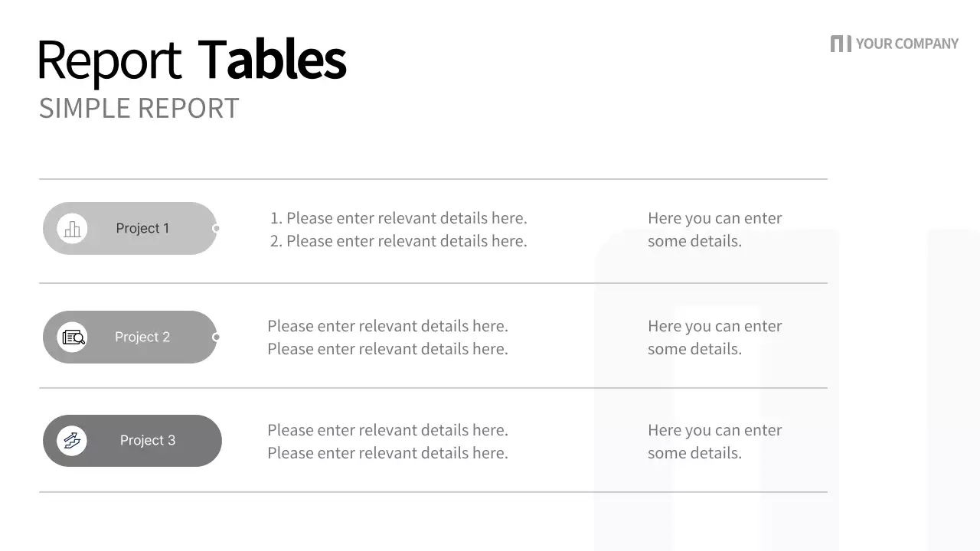Select the small connector dot on Project 2

click(x=216, y=337)
